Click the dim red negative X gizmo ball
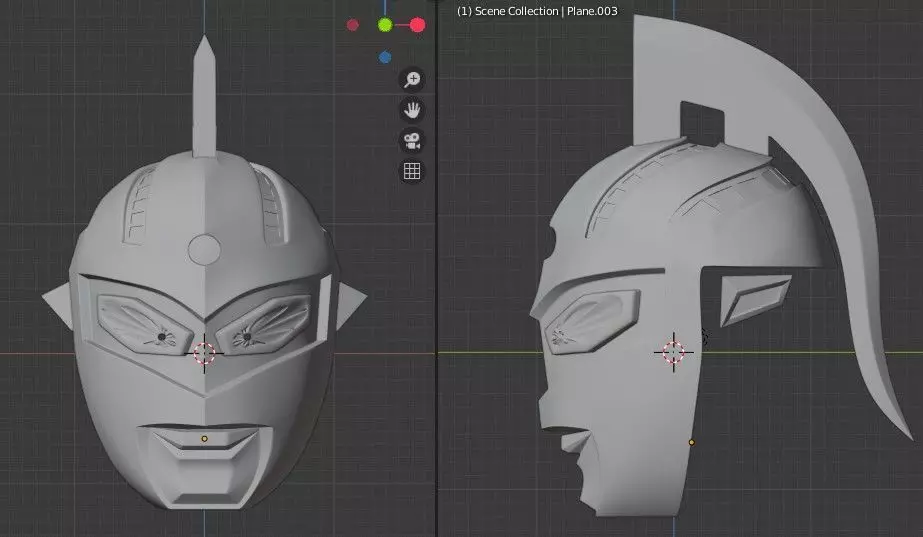Viewport: 923px width, 537px height. (x=353, y=25)
